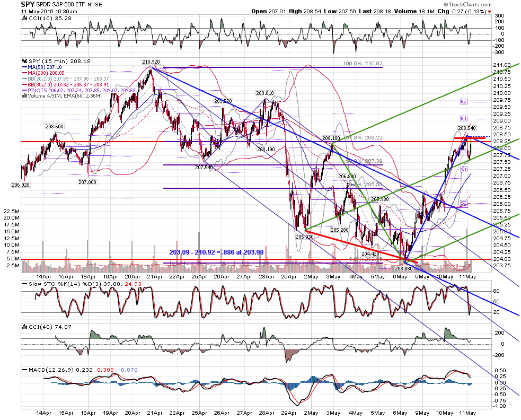Click the Last 208.18 quote value
Image resolution: width=521 pixels, height=420 pixels.
point(375,11)
